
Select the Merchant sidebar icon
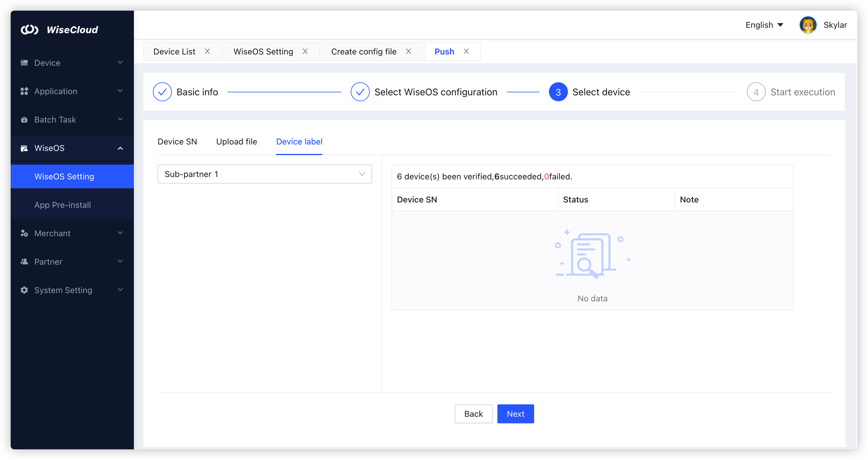tap(24, 233)
